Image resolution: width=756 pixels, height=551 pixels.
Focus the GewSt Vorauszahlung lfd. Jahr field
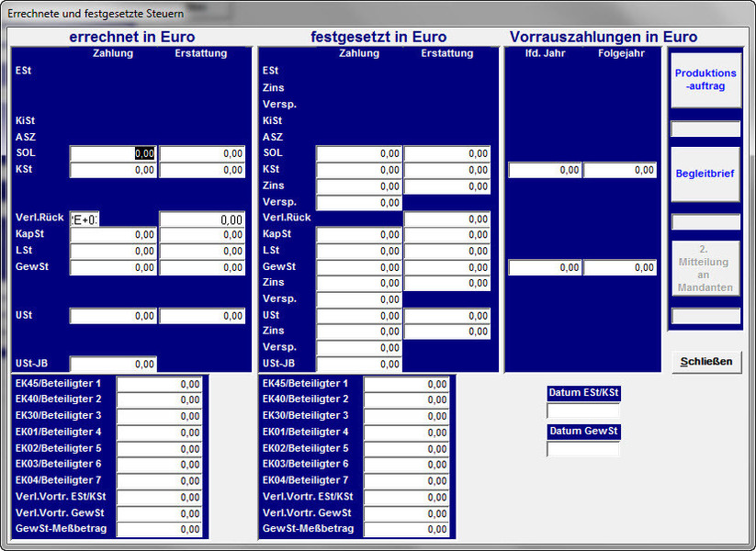(546, 267)
